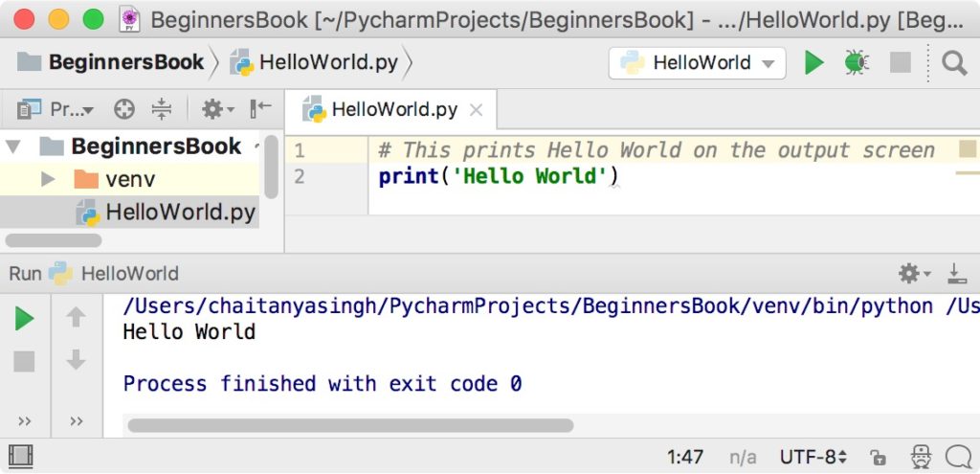Click the n/a line separator indicator
This screenshot has width=980, height=474.
tap(743, 458)
